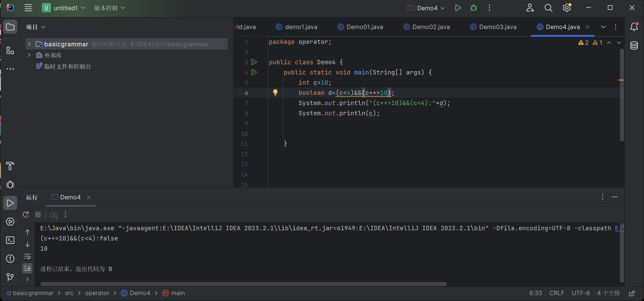Click the CRLF line separator button

point(557,293)
